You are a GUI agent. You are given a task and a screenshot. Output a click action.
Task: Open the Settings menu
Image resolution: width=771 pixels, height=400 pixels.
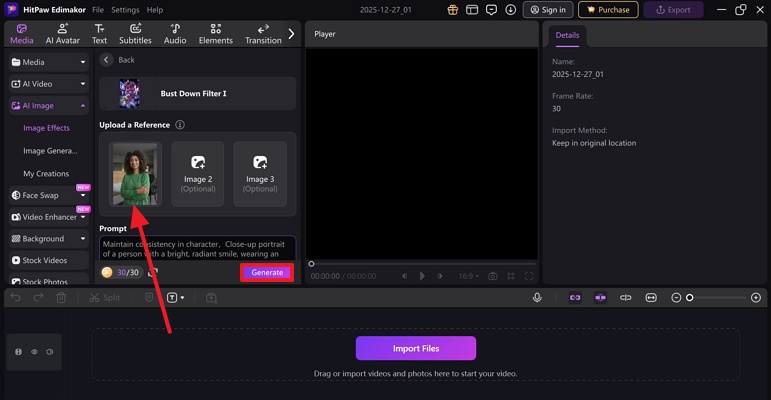(125, 10)
